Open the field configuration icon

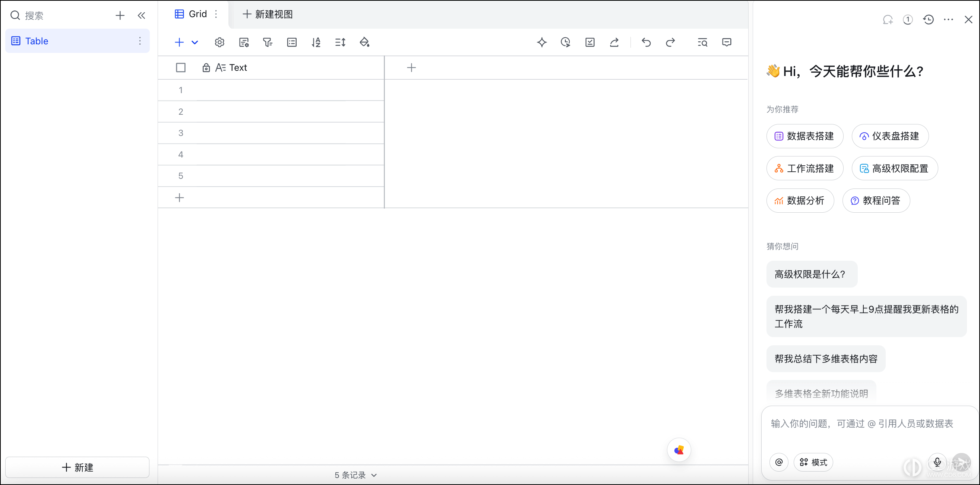pos(244,42)
